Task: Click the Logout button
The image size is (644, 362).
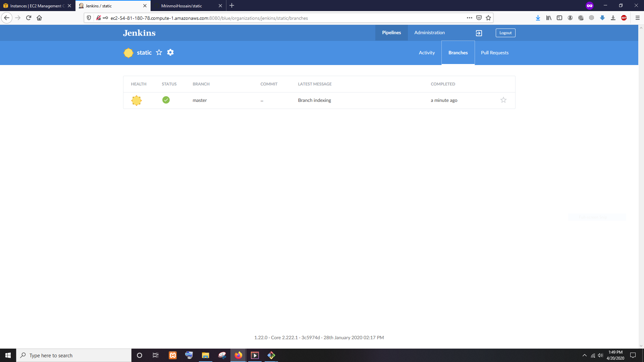Action: point(505,33)
